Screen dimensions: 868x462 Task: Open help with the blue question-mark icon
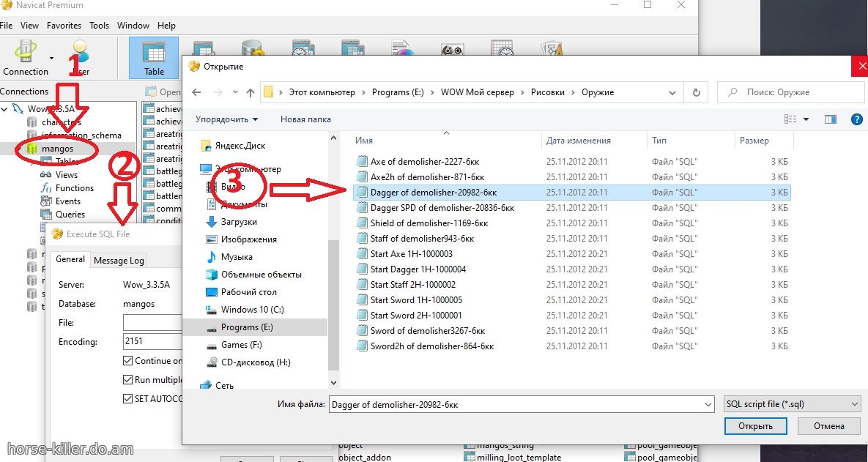pyautogui.click(x=856, y=119)
